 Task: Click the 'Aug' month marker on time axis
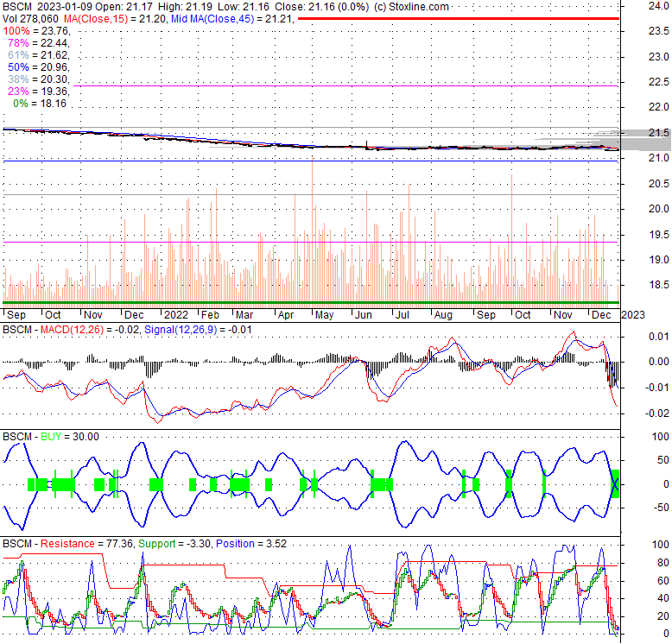click(443, 315)
